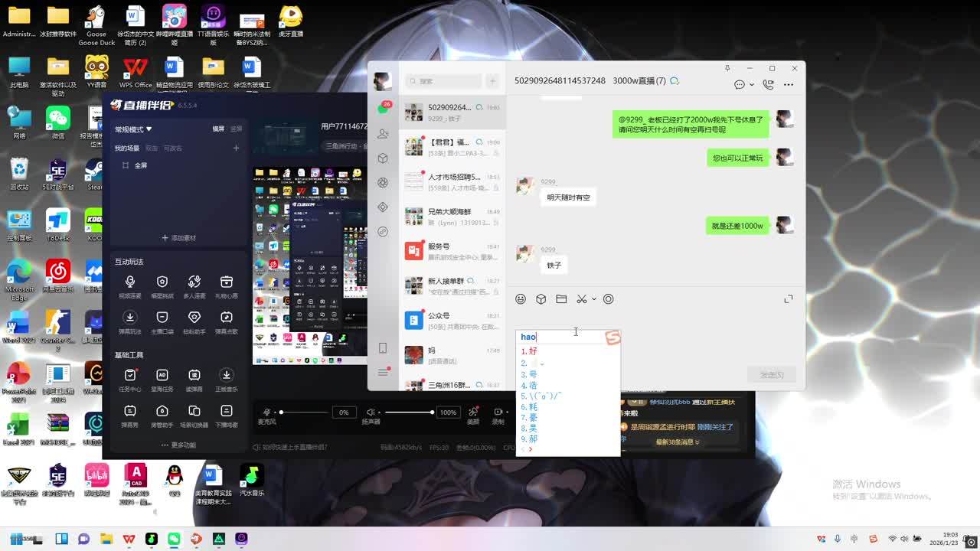This screenshot has height=551, width=980.
Task: Start a voice call in chat header
Action: coord(768,84)
